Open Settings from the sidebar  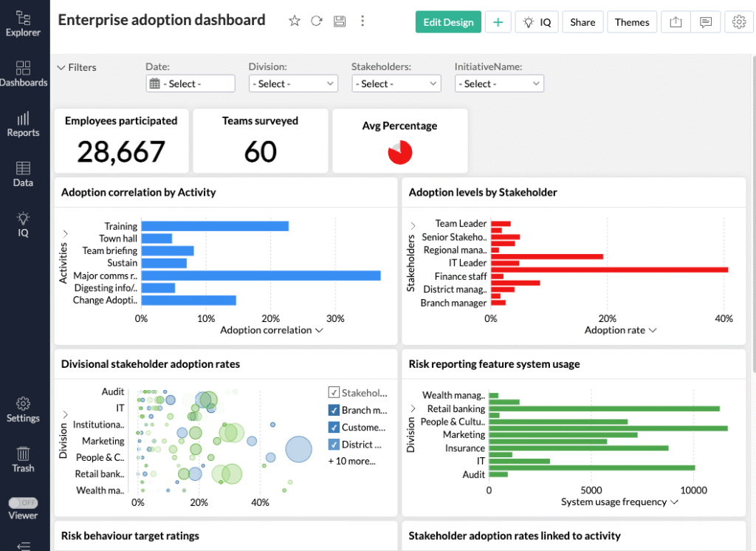(x=23, y=409)
